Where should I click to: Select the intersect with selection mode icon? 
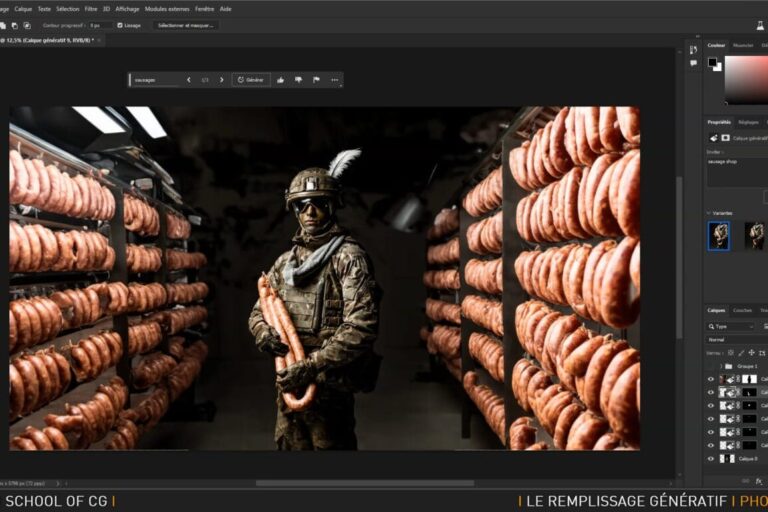pyautogui.click(x=27, y=25)
